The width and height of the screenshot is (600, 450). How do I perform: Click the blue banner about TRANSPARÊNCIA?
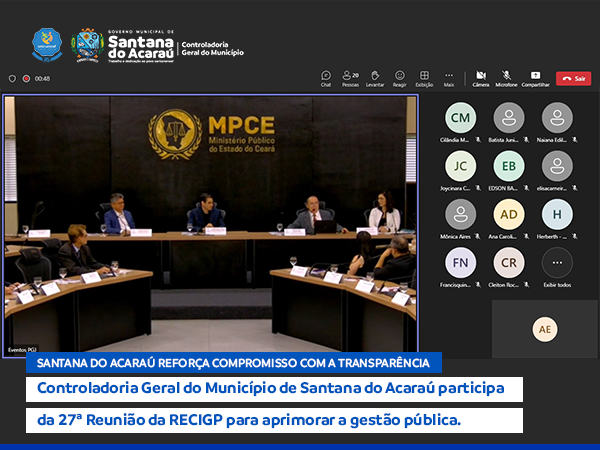(x=234, y=362)
